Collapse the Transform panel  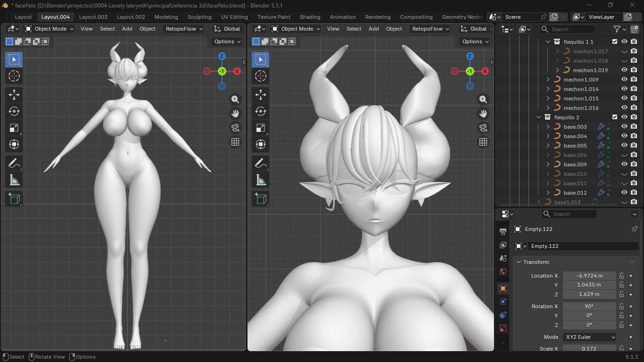pos(519,262)
